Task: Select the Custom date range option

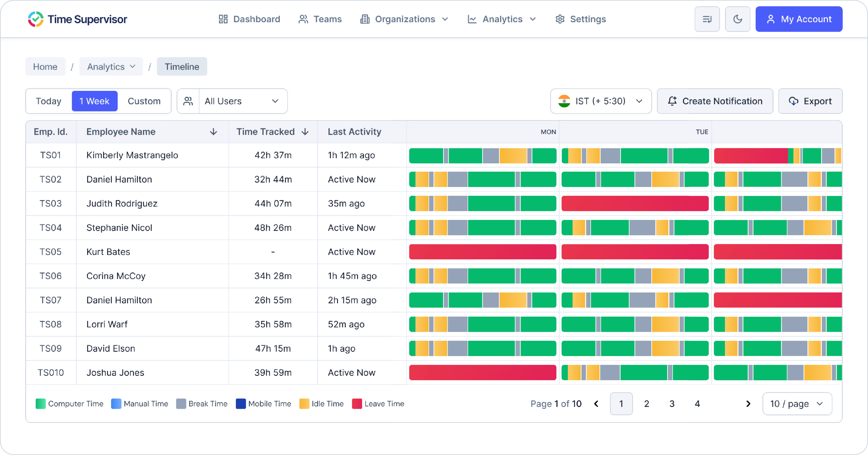Action: tap(144, 101)
